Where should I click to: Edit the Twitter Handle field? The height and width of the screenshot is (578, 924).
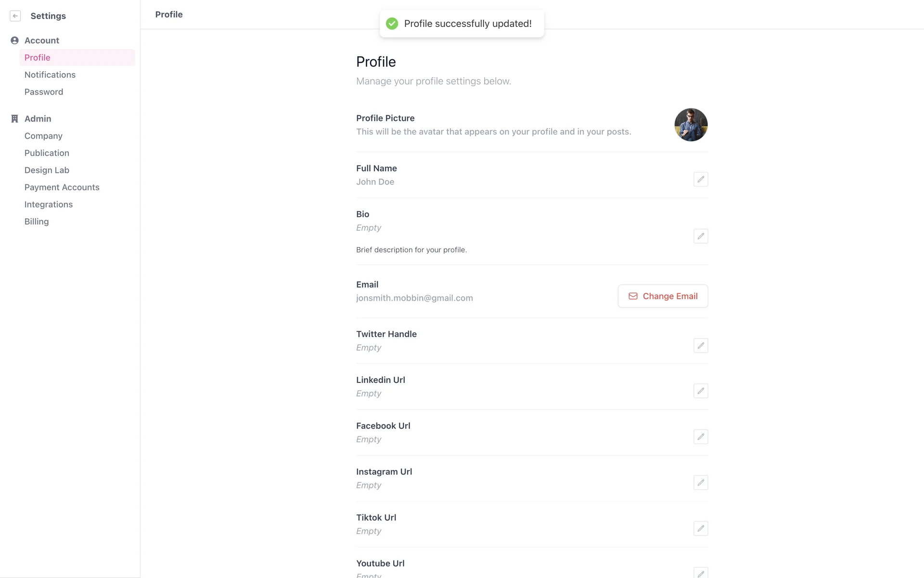(700, 345)
